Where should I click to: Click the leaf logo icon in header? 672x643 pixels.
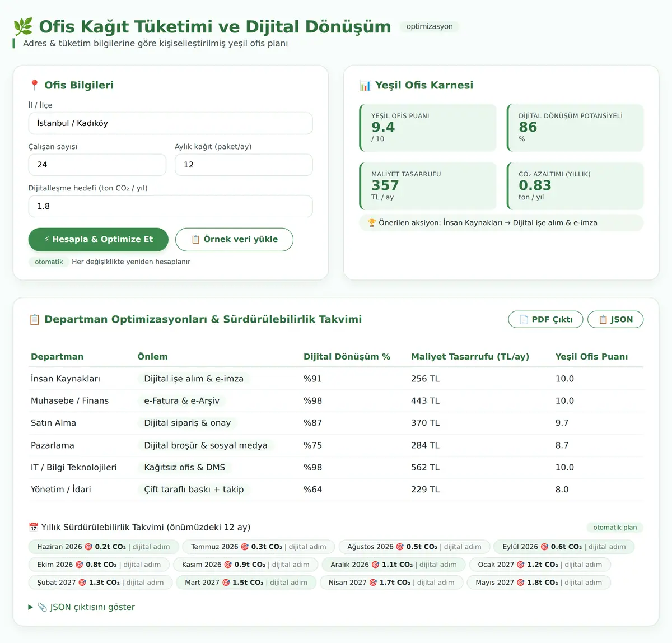click(23, 26)
